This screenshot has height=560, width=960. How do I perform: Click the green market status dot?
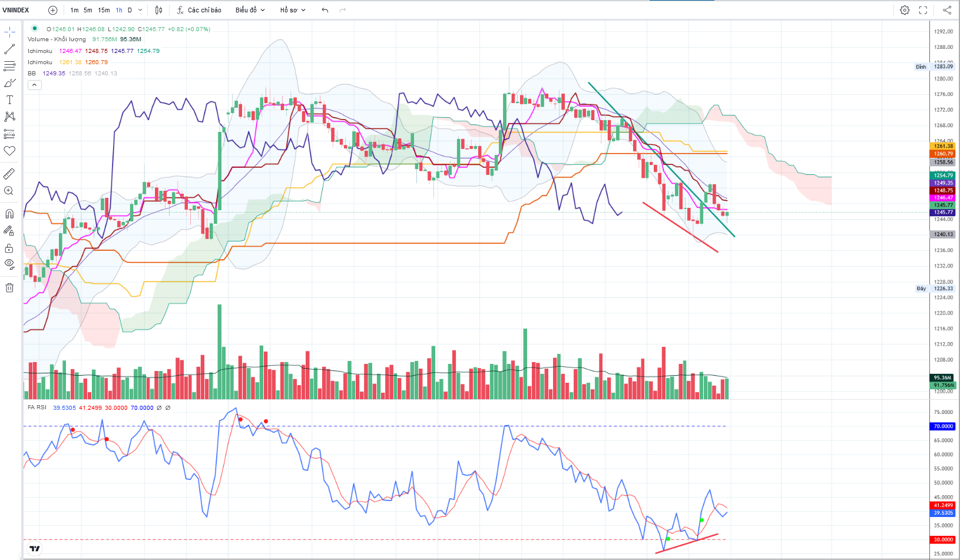click(x=35, y=28)
